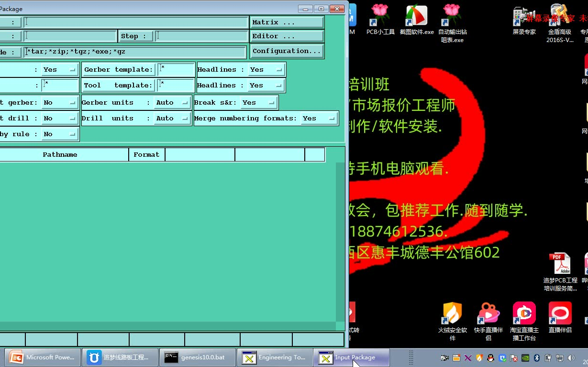Open the Merge numbering formats dropdown
The height and width of the screenshot is (367, 588).
[331, 118]
